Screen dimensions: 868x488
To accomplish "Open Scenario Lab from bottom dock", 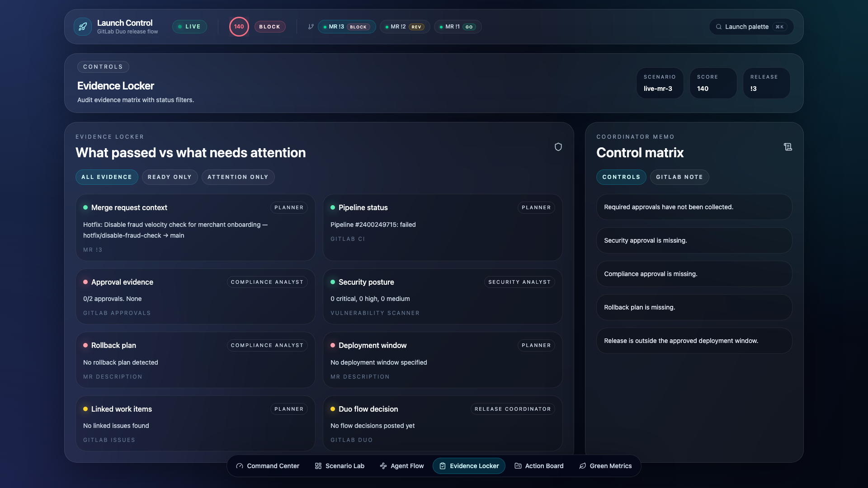I will click(x=340, y=466).
